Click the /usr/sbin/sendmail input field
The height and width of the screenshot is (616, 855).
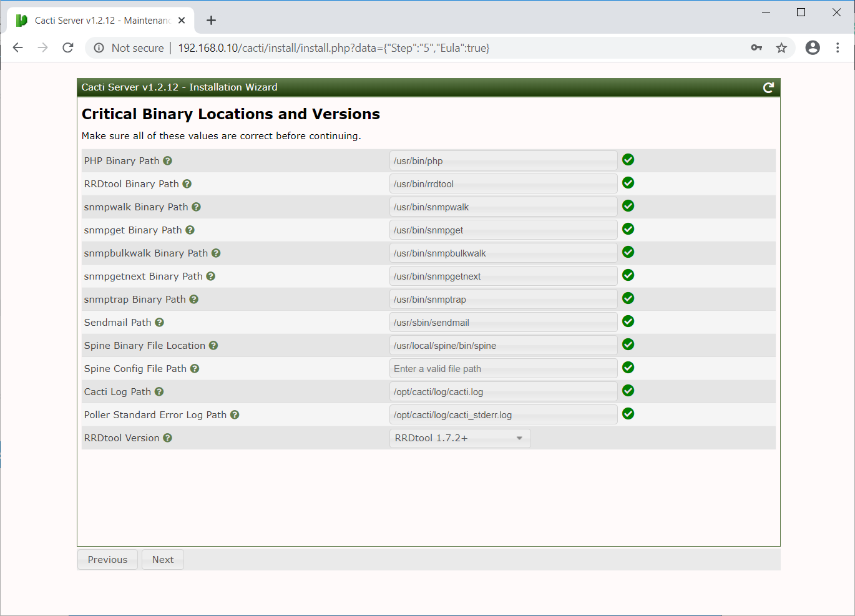[504, 323]
